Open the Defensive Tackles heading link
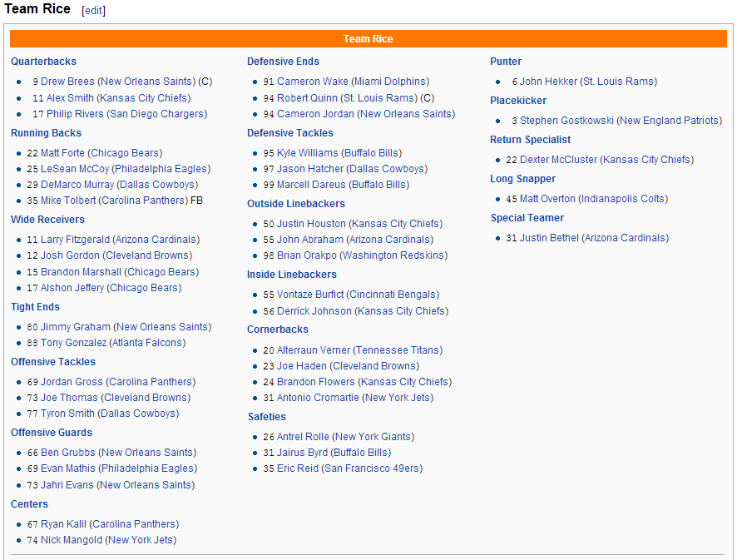Viewport: 737px width, 560px height. 290,133
